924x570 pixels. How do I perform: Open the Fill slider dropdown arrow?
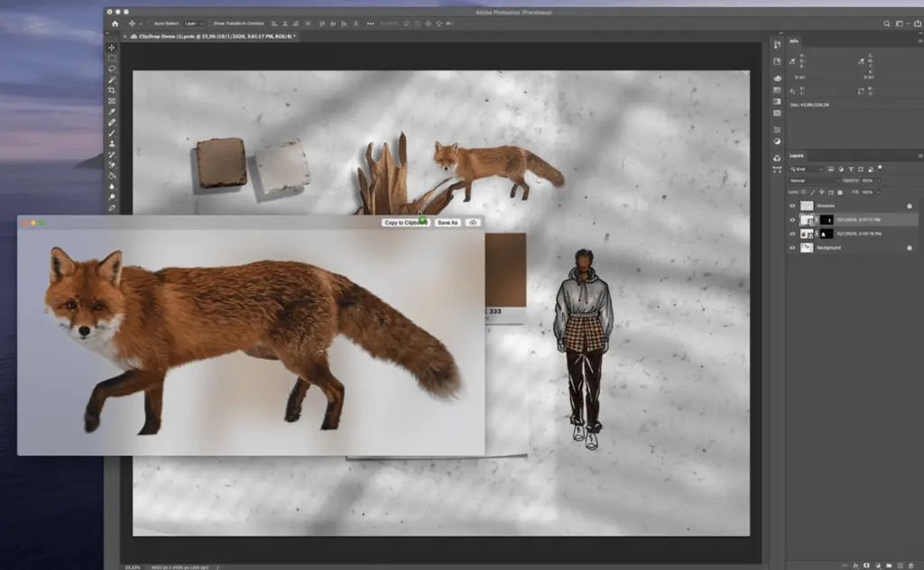878,192
